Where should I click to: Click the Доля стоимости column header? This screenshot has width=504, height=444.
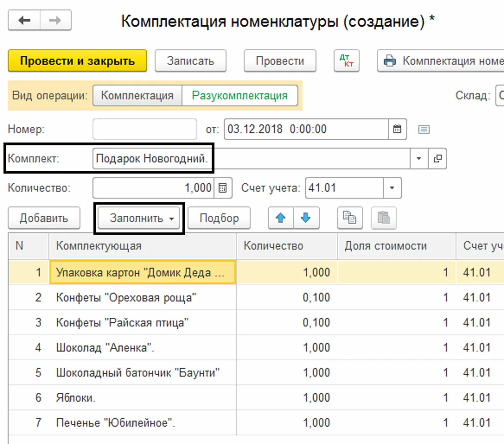(x=396, y=246)
